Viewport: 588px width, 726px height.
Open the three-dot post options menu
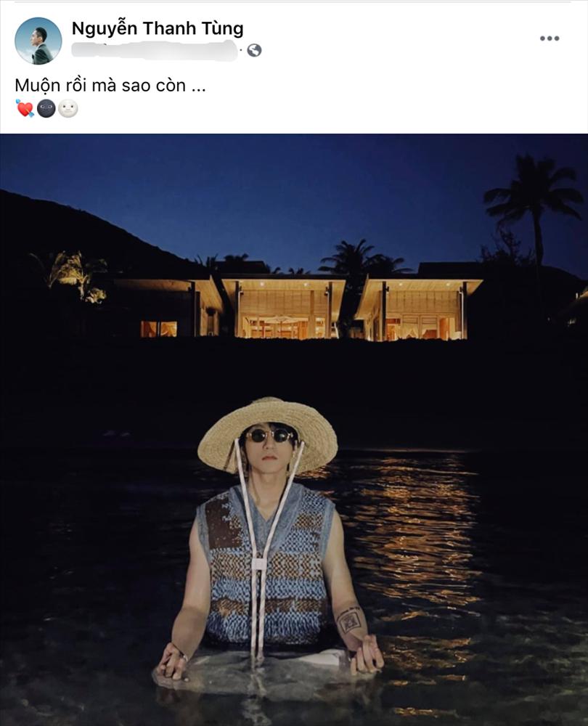coord(549,38)
